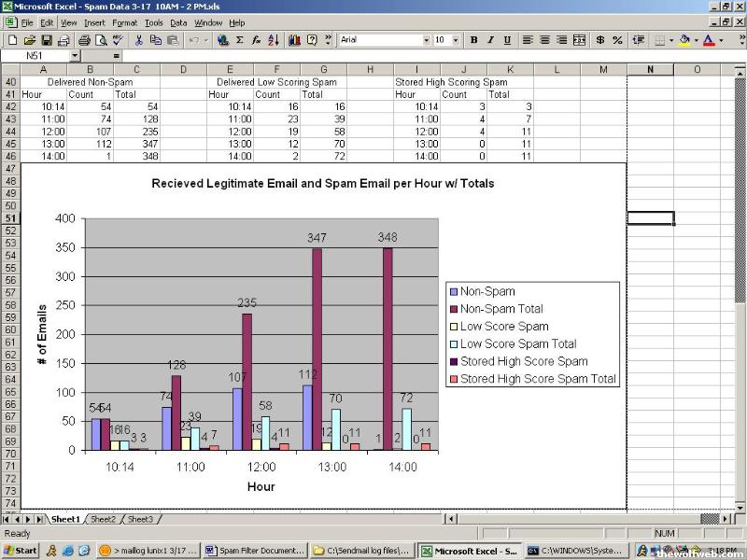Screen dimensions: 747x560
Task: Switch to the Sheet2 tab
Action: (103, 519)
